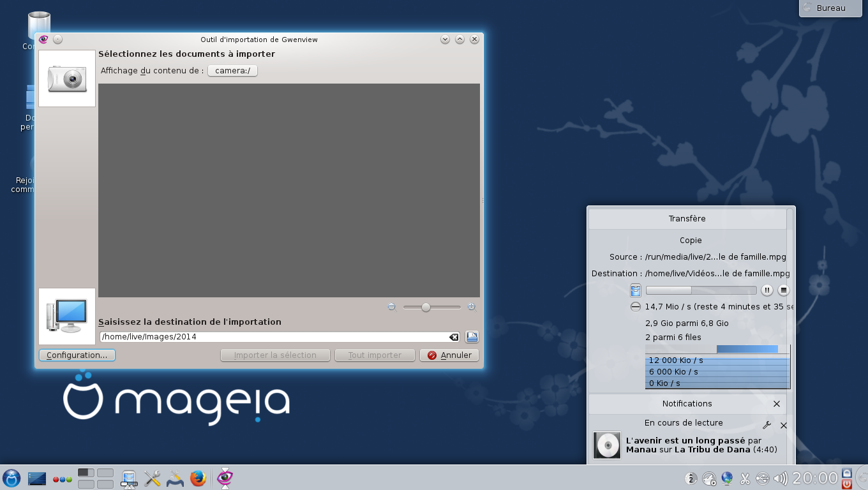Image resolution: width=868 pixels, height=490 pixels.
Task: Click the computer monitor image in import dialog
Action: pos(67,316)
